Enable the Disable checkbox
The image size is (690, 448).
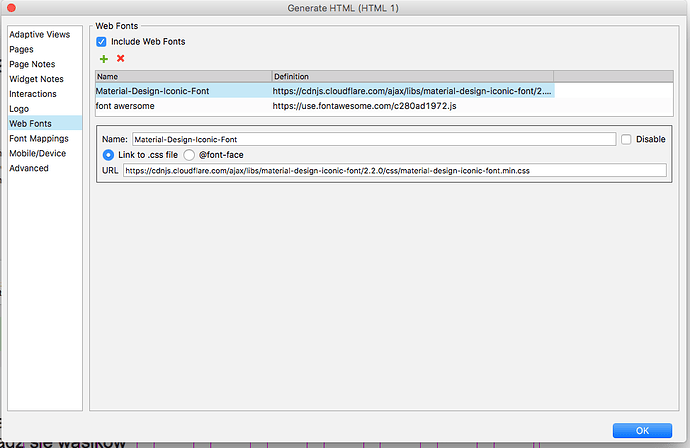(626, 140)
